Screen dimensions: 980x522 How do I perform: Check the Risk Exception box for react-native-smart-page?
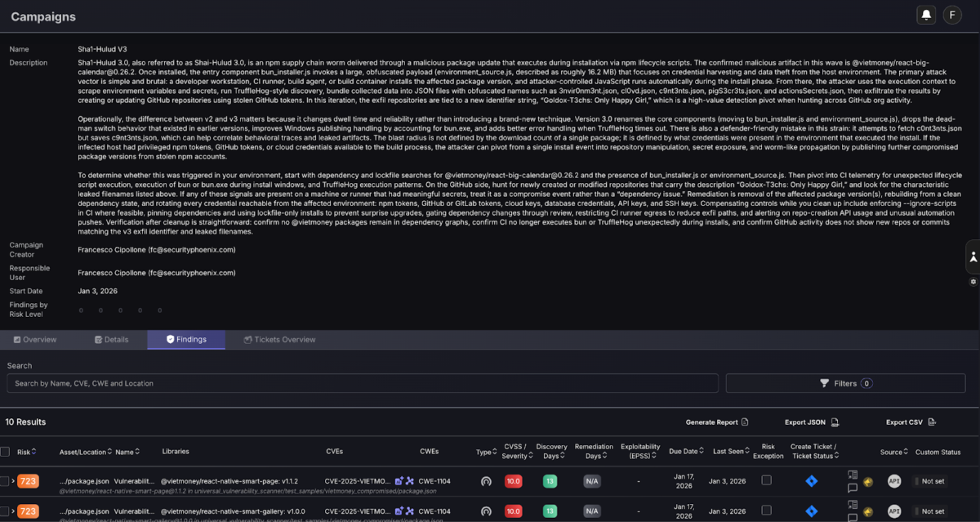(x=766, y=480)
